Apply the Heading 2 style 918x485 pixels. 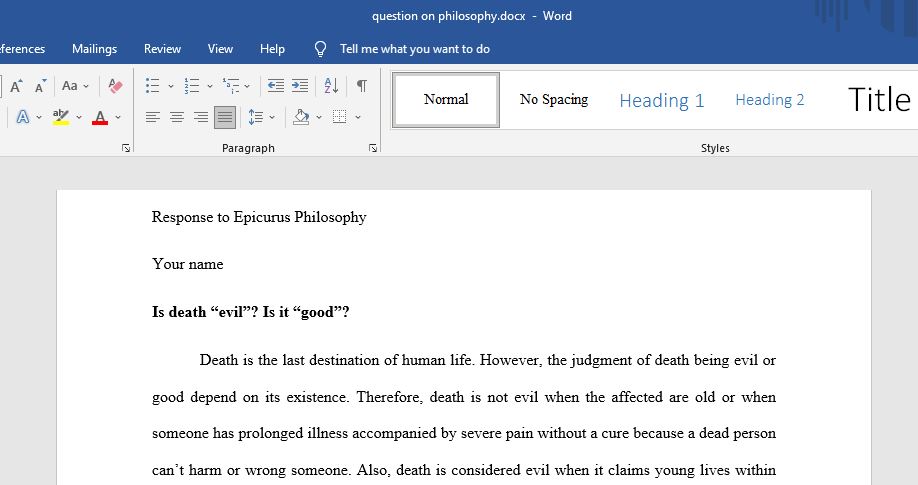770,100
